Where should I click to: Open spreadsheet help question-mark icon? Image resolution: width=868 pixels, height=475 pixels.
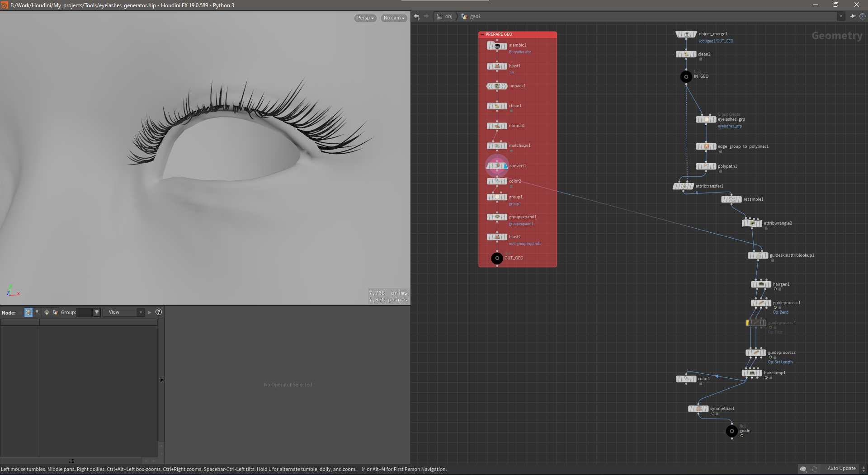click(159, 312)
